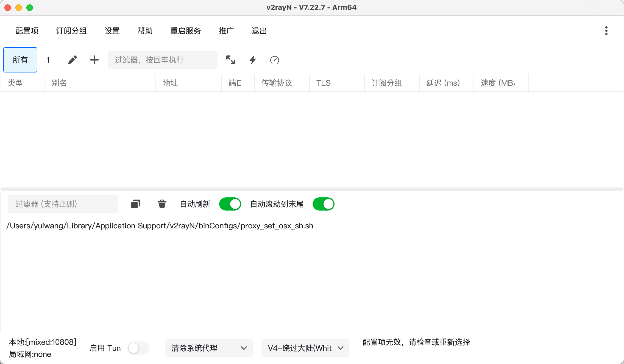Click the lightning bolt quick action icon

(x=253, y=60)
